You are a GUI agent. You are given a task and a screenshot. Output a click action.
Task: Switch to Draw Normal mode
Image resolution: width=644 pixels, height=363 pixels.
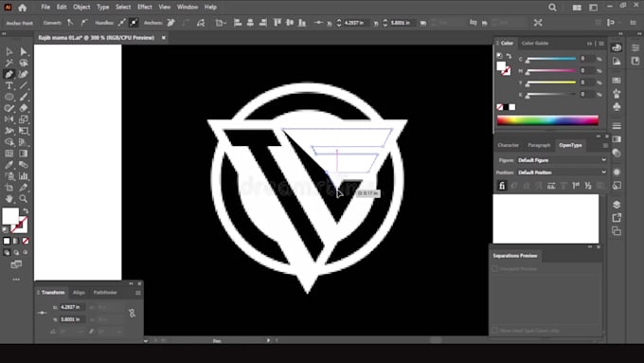[x=7, y=252]
